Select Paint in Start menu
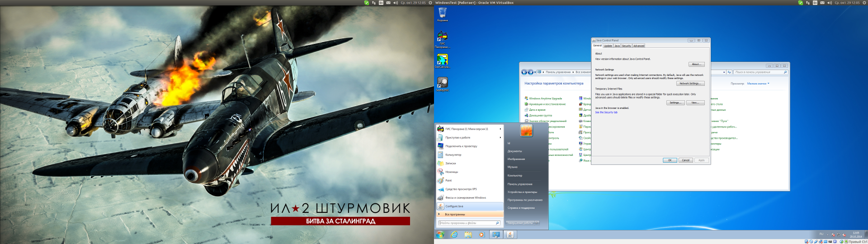 point(470,180)
